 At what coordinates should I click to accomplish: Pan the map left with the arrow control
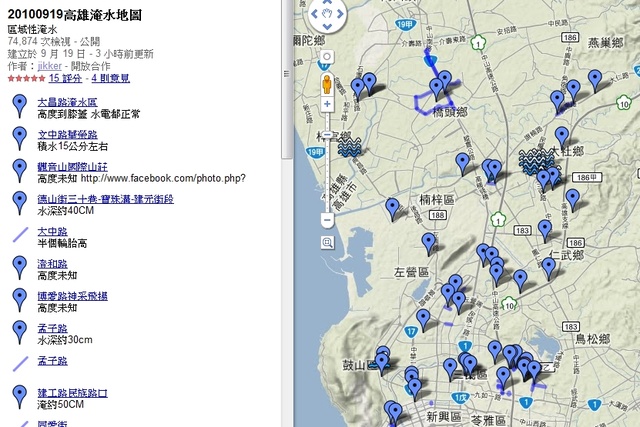pyautogui.click(x=314, y=14)
